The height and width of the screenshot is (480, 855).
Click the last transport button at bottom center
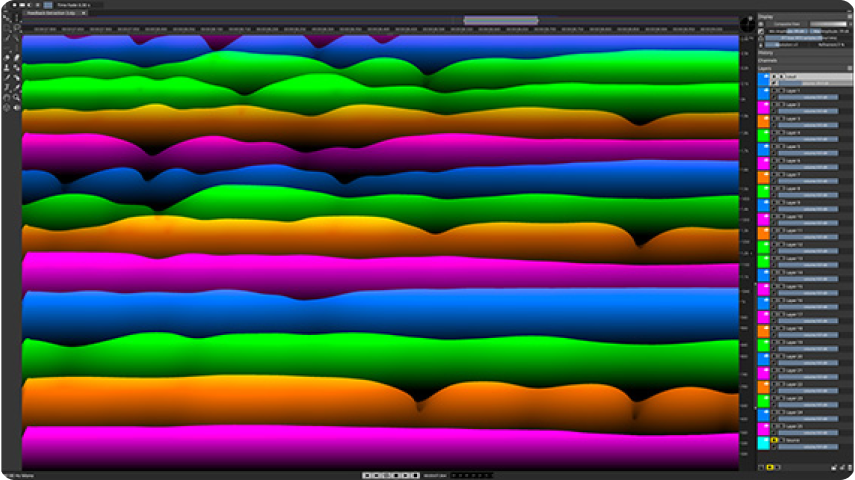[x=416, y=476]
